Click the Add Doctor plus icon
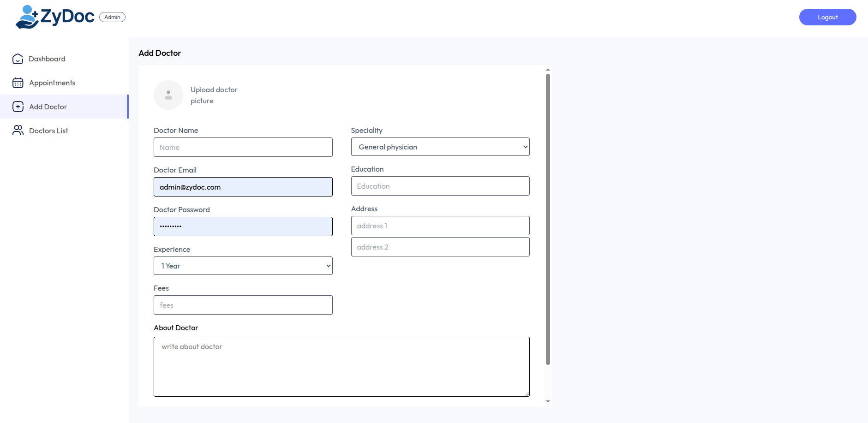 18,107
